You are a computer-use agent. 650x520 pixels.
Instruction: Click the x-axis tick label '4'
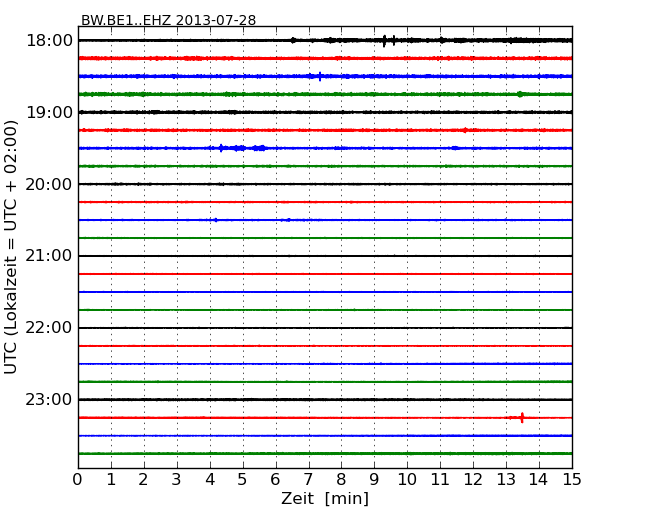(x=210, y=480)
